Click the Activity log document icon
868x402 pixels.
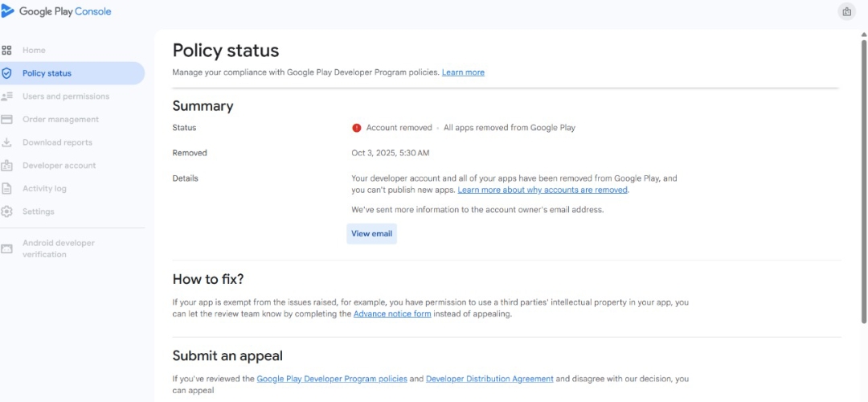pos(7,189)
